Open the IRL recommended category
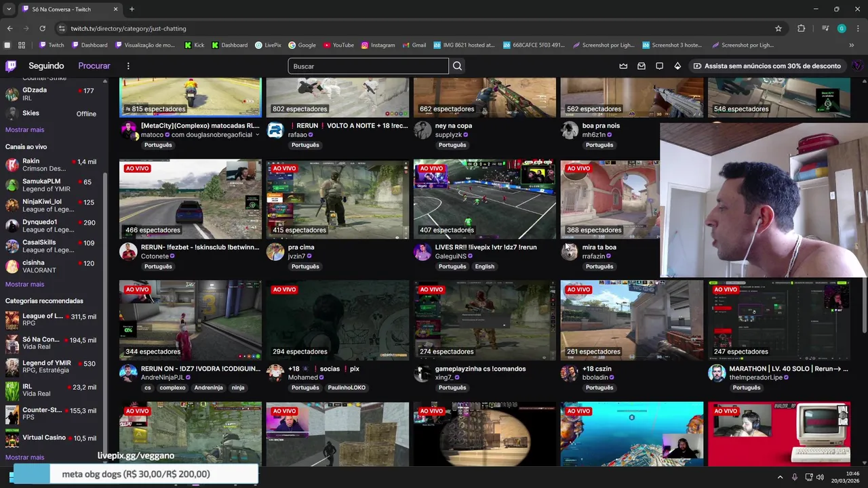Viewport: 868px width, 488px height. 52,390
